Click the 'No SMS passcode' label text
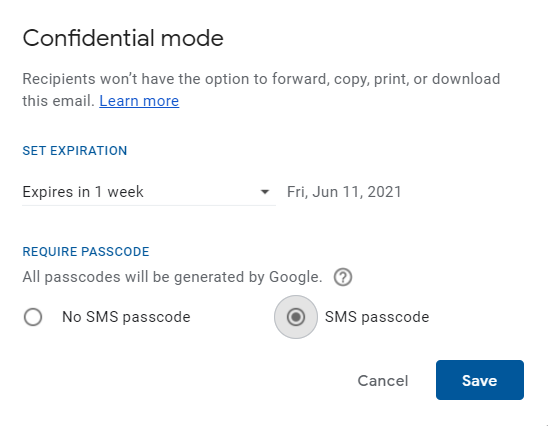The image size is (548, 426). 126,317
